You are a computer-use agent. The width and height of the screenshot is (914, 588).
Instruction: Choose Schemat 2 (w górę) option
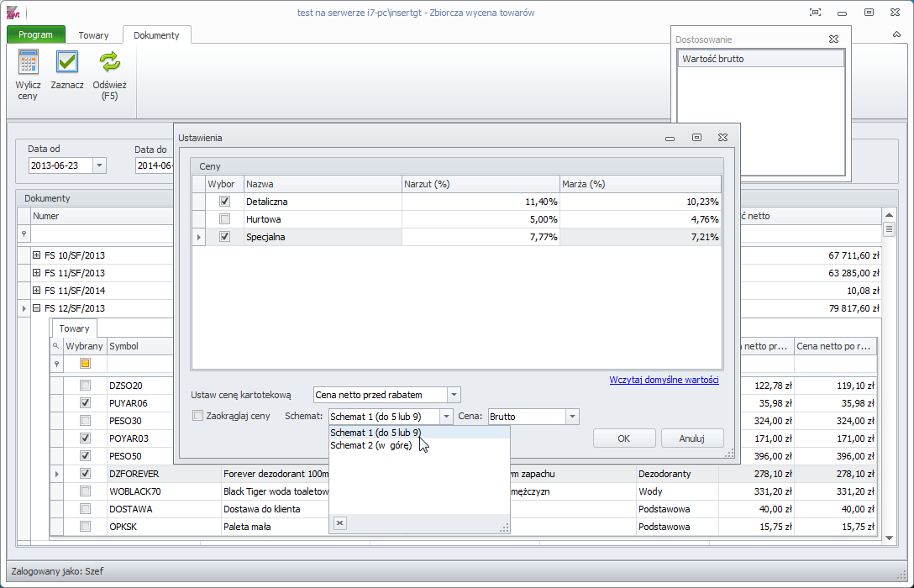(x=370, y=445)
